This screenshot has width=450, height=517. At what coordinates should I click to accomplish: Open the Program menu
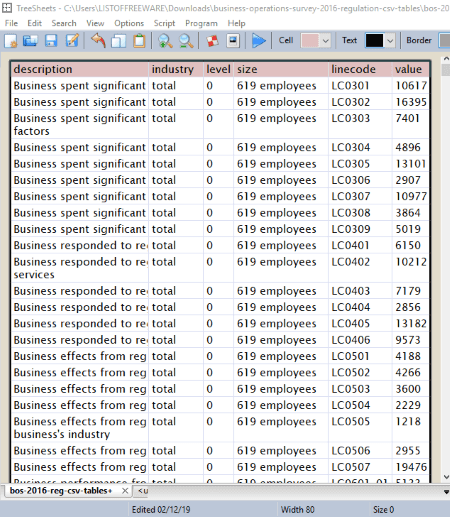[x=201, y=23]
